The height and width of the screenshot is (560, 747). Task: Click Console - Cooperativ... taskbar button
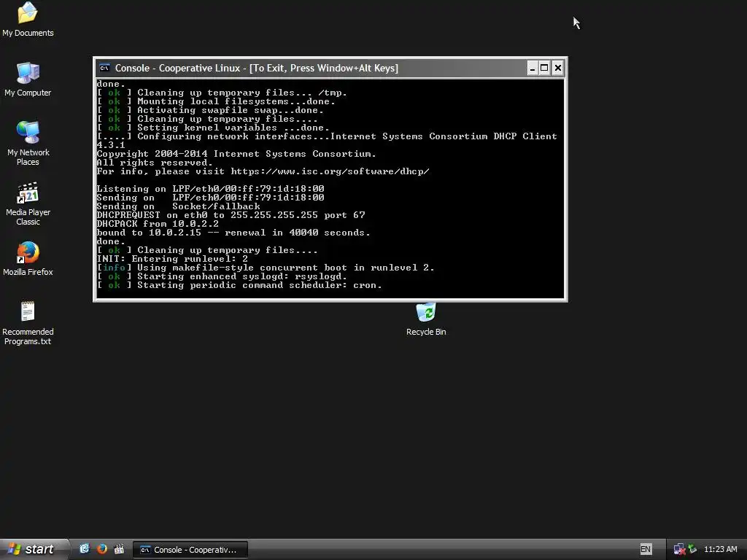[190, 550]
